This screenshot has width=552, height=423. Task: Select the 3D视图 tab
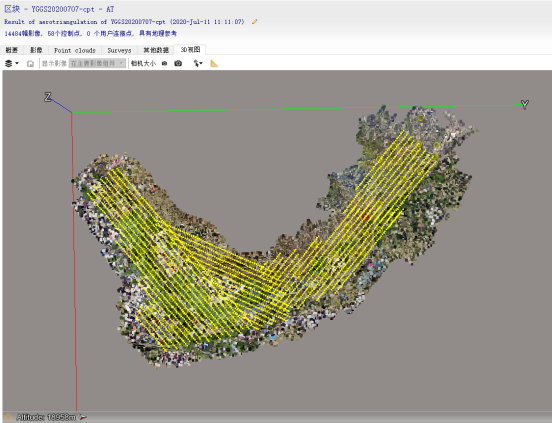pyautogui.click(x=190, y=50)
